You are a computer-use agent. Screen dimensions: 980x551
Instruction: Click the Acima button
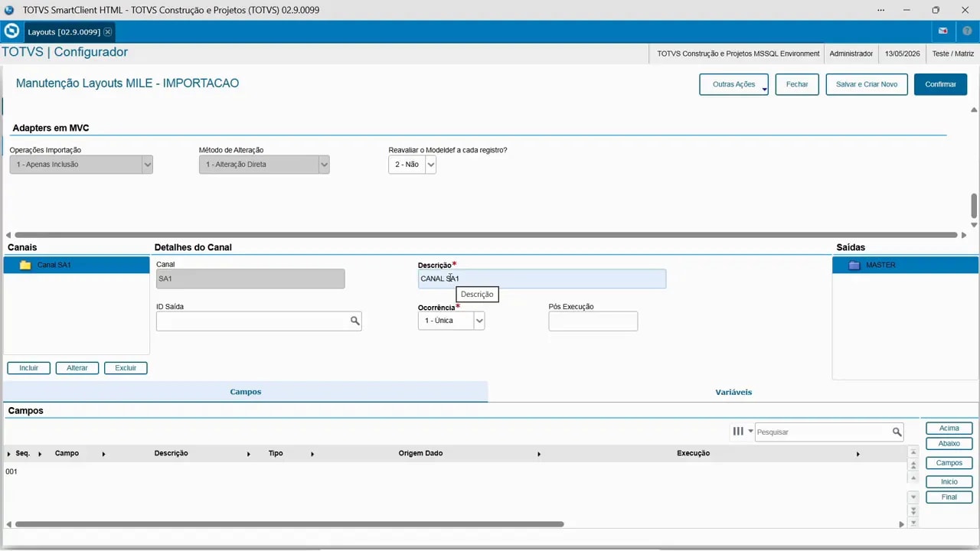point(949,429)
